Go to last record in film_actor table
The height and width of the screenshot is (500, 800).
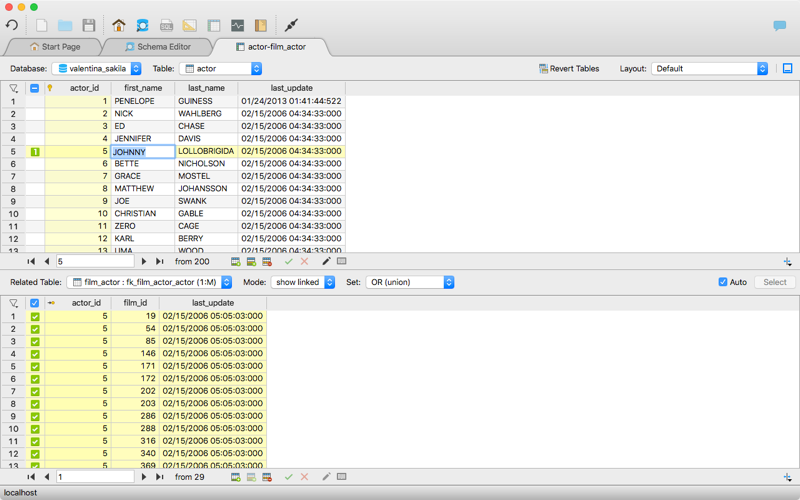tap(160, 477)
